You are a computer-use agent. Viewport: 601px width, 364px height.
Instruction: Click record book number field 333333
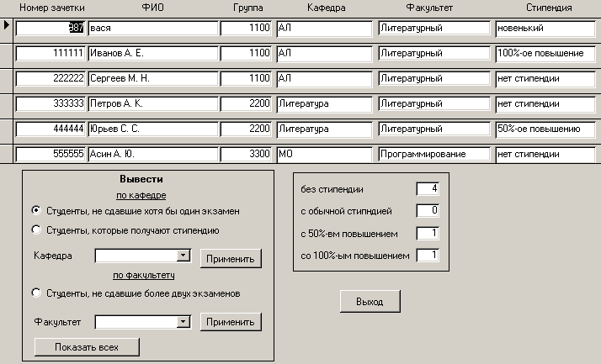[x=51, y=103]
